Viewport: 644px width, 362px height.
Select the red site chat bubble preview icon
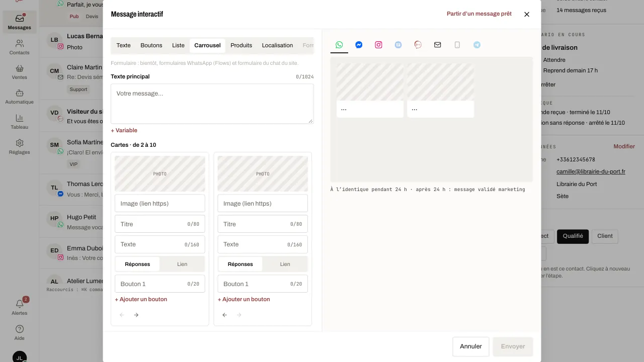[x=418, y=45]
